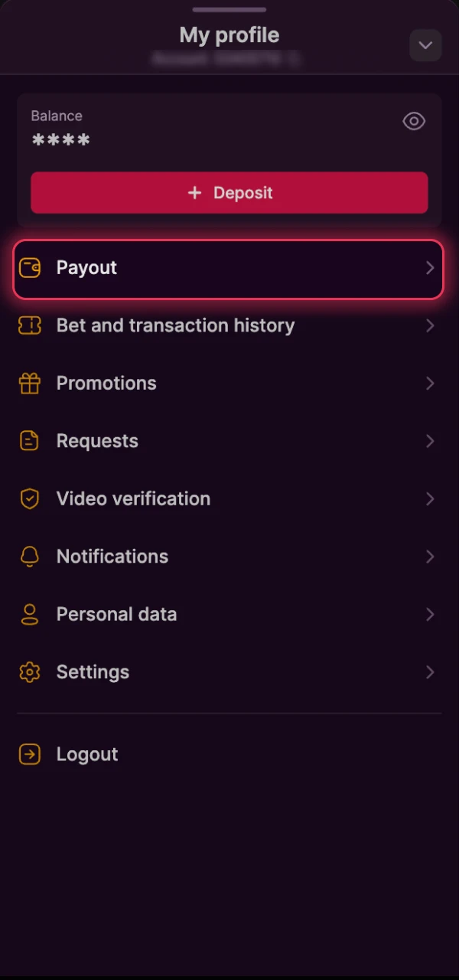
Task: Open Requests via the document icon
Action: click(29, 441)
